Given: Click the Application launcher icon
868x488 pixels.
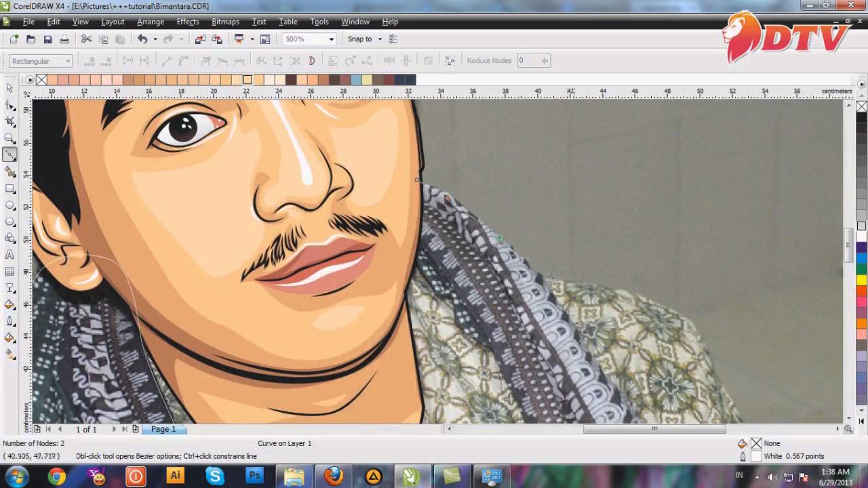Looking at the screenshot, I should [x=239, y=39].
